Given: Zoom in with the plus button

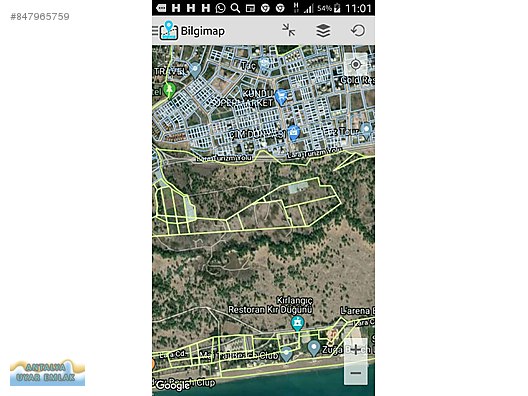Looking at the screenshot, I should (356, 350).
